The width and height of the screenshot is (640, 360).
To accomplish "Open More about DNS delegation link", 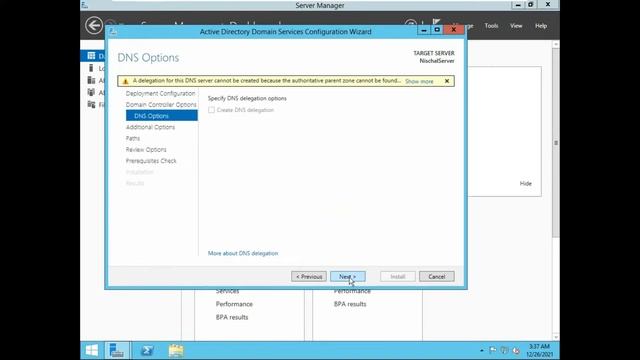I will (x=243, y=253).
